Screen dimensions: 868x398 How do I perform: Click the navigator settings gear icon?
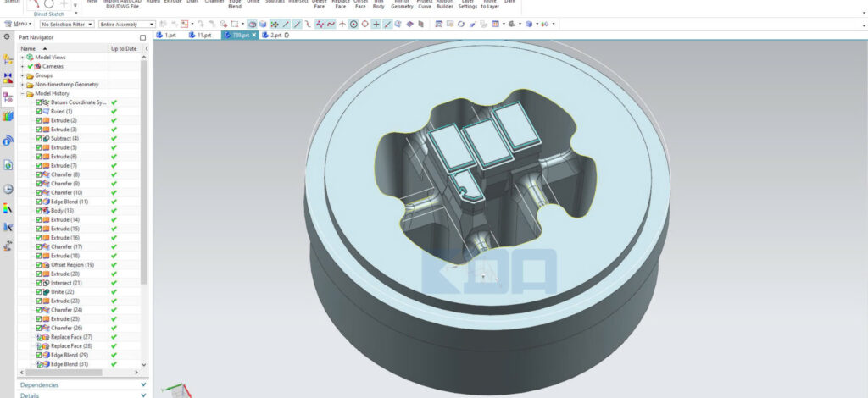tap(7, 37)
